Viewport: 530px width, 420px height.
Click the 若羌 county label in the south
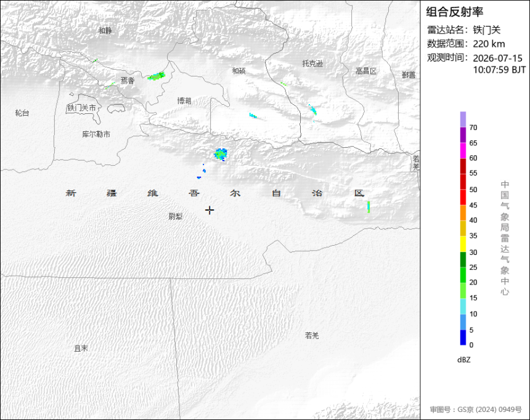[x=312, y=336]
